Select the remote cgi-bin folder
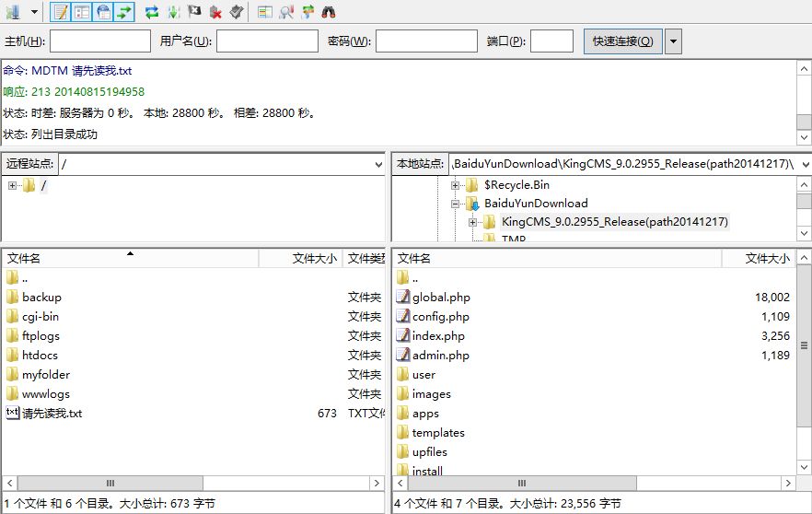The image size is (812, 514). pos(41,317)
